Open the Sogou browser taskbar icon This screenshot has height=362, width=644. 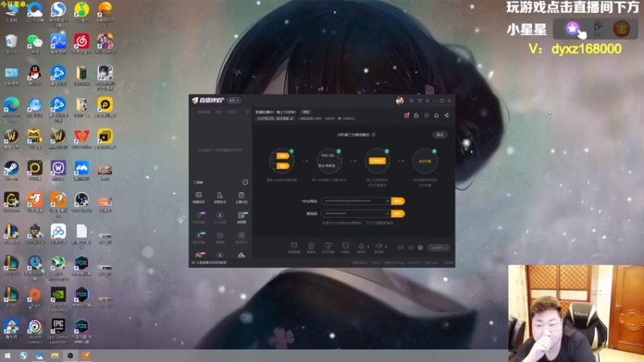click(x=23, y=356)
